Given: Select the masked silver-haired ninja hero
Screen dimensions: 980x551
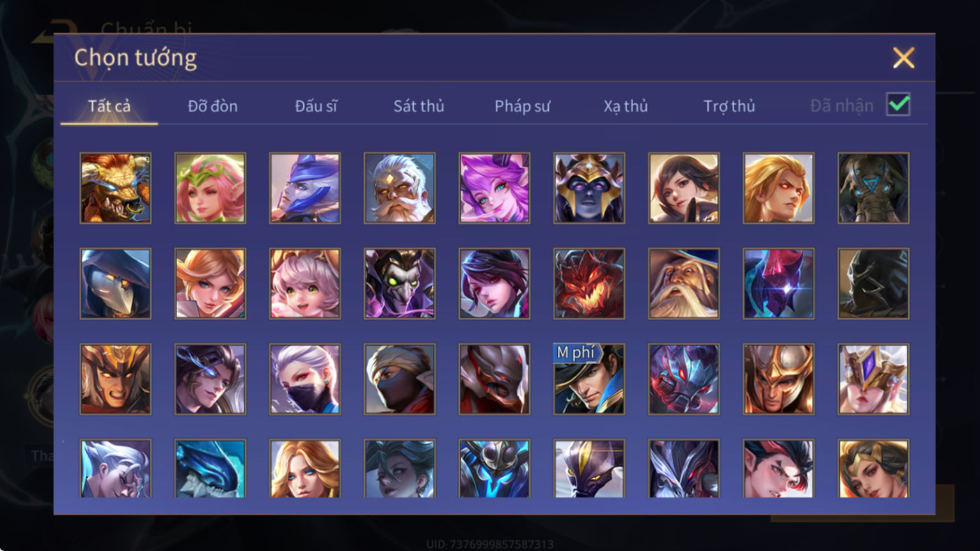Looking at the screenshot, I should [x=305, y=379].
